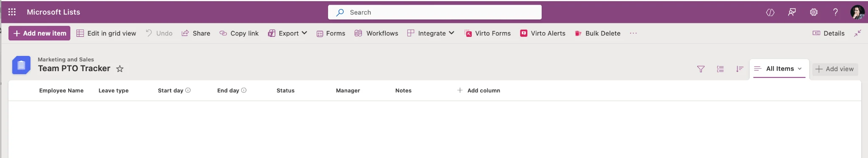Click Add new item button

[x=39, y=33]
